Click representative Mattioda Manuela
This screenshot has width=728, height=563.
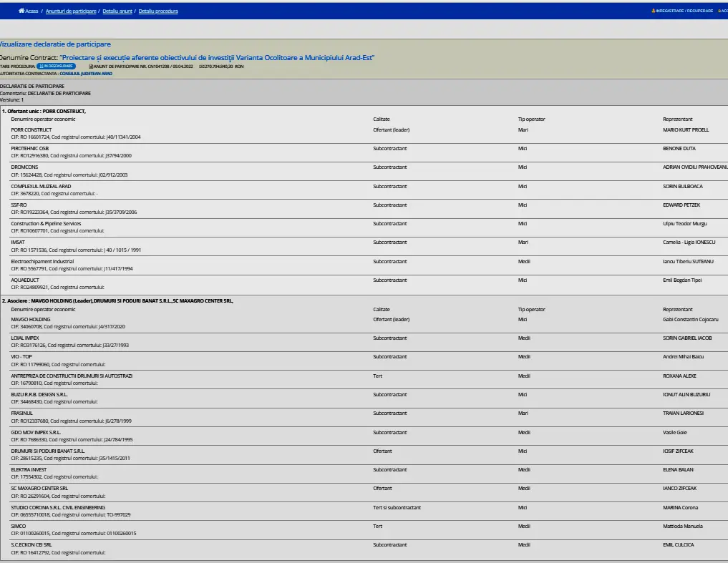click(683, 526)
